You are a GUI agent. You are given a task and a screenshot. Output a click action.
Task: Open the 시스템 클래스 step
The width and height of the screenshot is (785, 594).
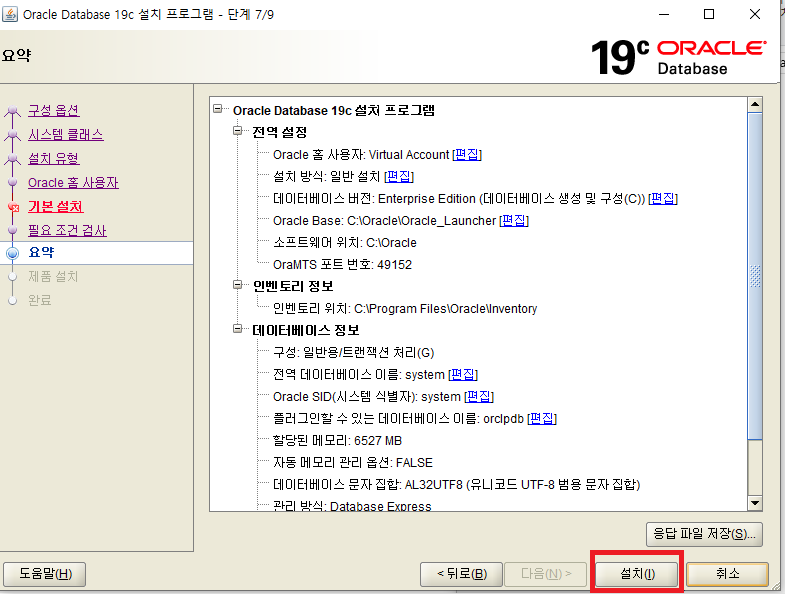point(66,134)
